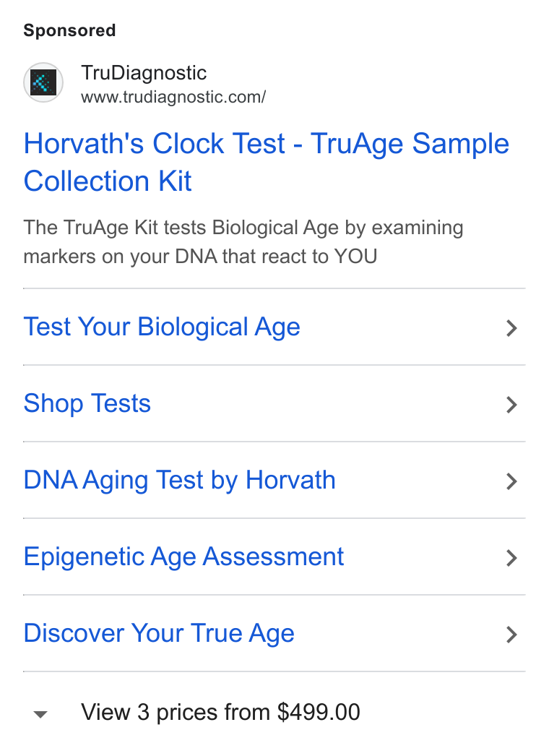Click the TruAge Kit ad description text

243,242
